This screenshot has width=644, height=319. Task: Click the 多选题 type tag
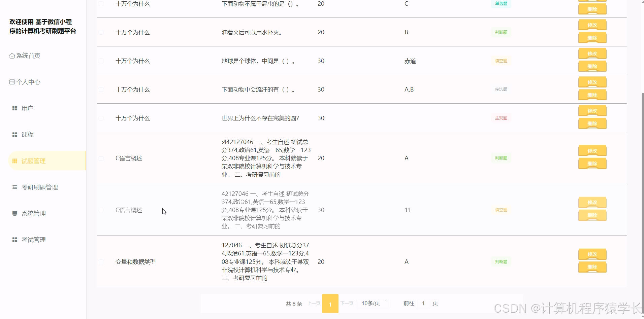(x=501, y=90)
